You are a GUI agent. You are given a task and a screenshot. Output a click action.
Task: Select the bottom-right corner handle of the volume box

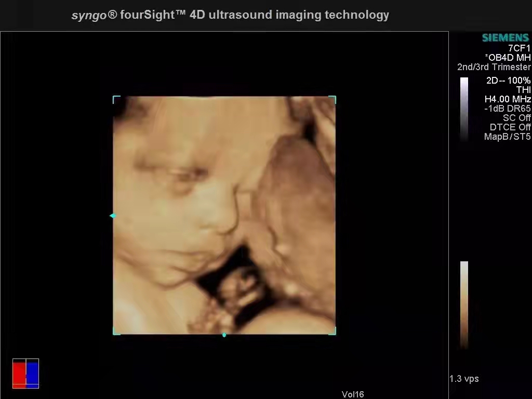(332, 331)
